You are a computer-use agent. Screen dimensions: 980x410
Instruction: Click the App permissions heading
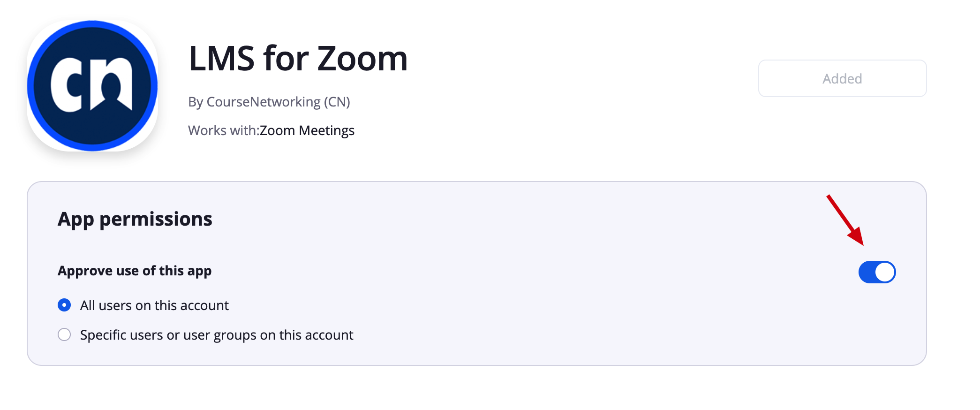tap(135, 219)
